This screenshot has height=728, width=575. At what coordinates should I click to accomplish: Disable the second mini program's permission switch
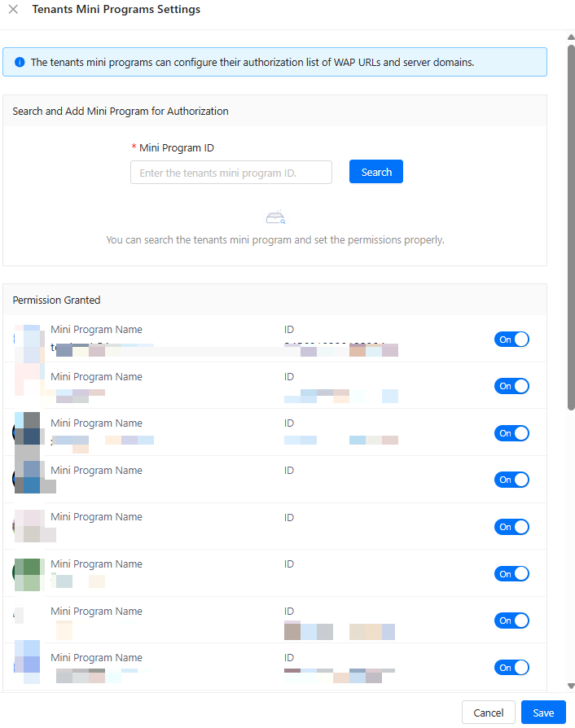click(511, 386)
